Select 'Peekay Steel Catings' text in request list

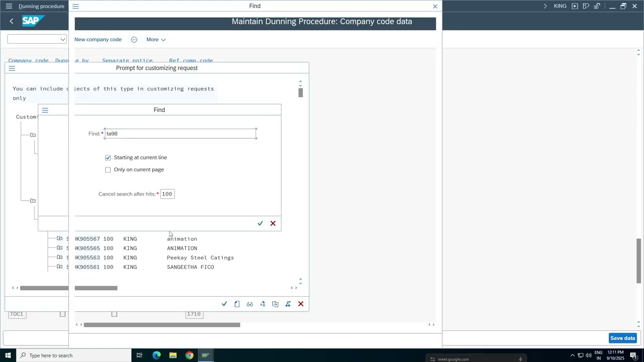click(x=200, y=258)
